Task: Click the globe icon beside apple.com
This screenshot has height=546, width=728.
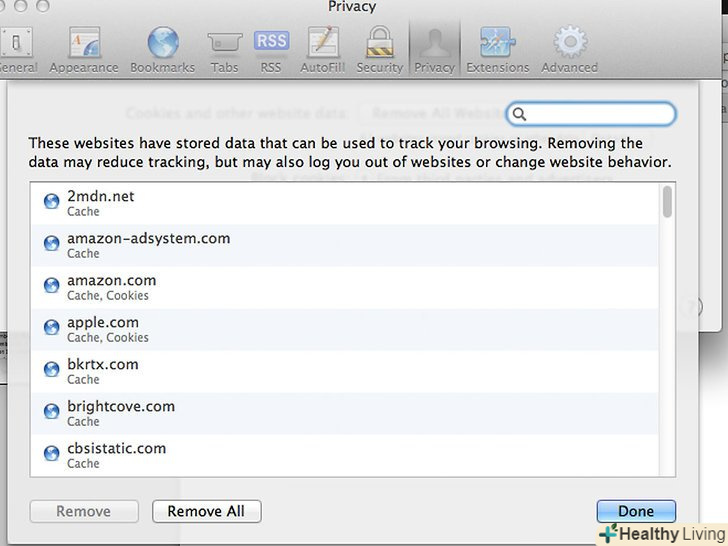Action: (52, 327)
